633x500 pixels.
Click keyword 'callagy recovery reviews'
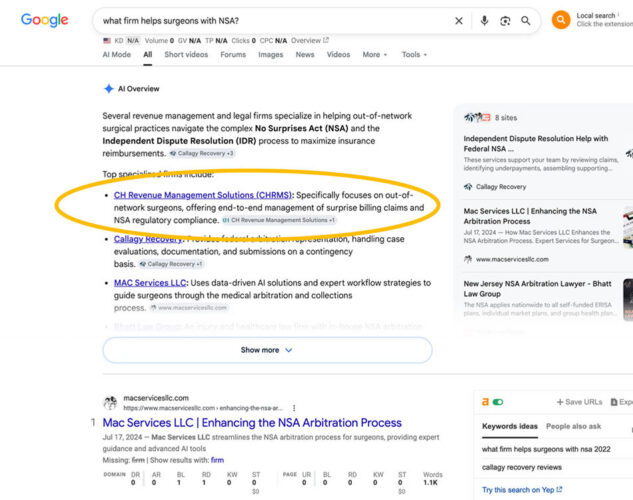tap(522, 467)
